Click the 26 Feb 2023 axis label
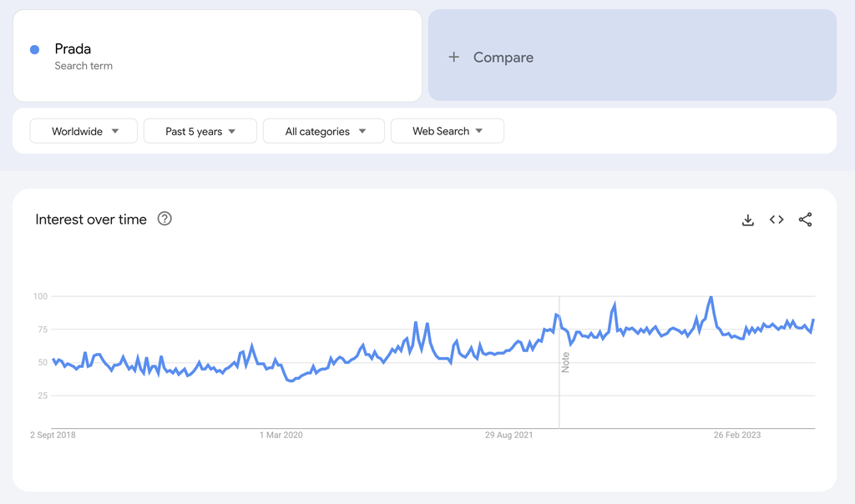The width and height of the screenshot is (855, 504). coord(737,435)
